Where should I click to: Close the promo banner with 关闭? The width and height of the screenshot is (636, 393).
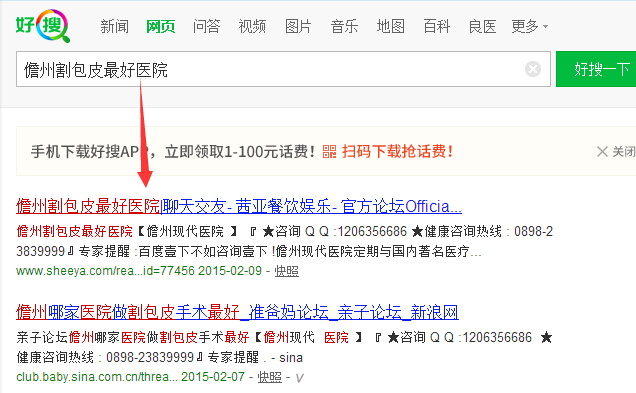[616, 152]
